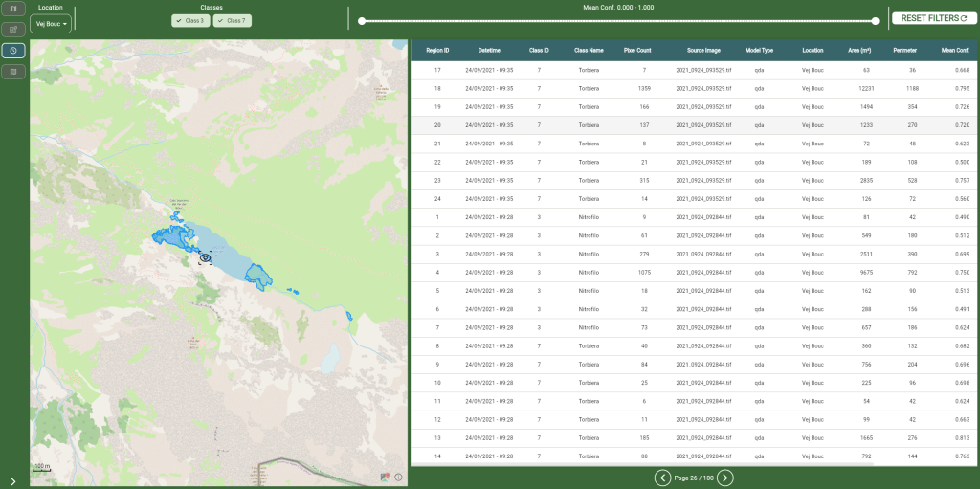Click the left handle of Mean Conf. slider
Screen dimensions: 980x489
[362, 20]
